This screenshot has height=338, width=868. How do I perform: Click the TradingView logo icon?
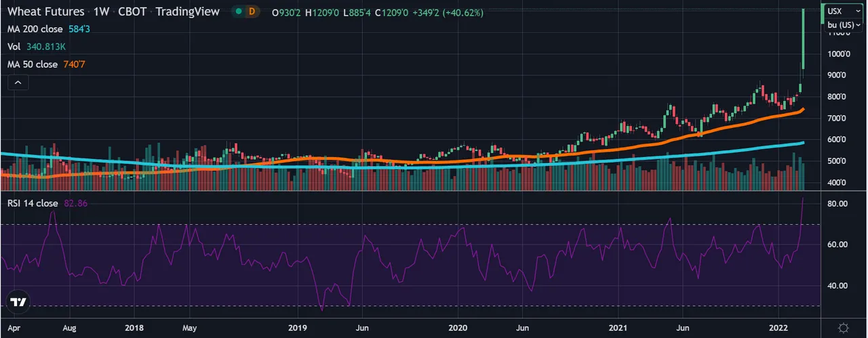pos(18,302)
